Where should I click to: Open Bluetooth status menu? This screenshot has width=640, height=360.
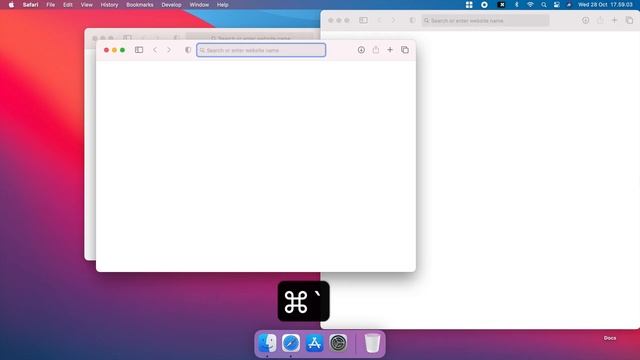click(x=516, y=5)
